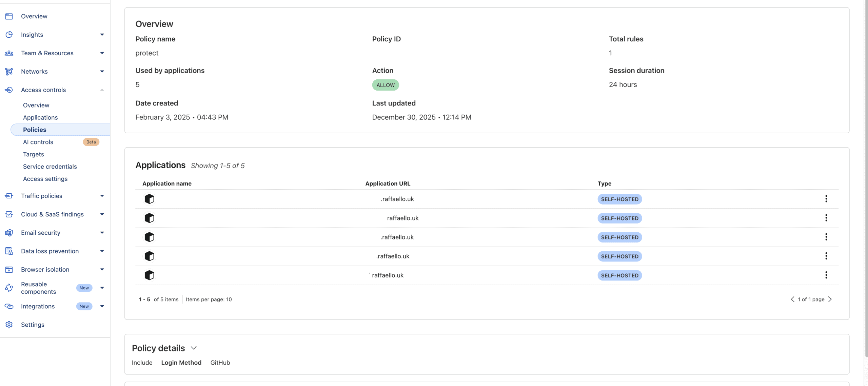Image resolution: width=868 pixels, height=386 pixels.
Task: Open the Applications submenu item
Action: (40, 117)
